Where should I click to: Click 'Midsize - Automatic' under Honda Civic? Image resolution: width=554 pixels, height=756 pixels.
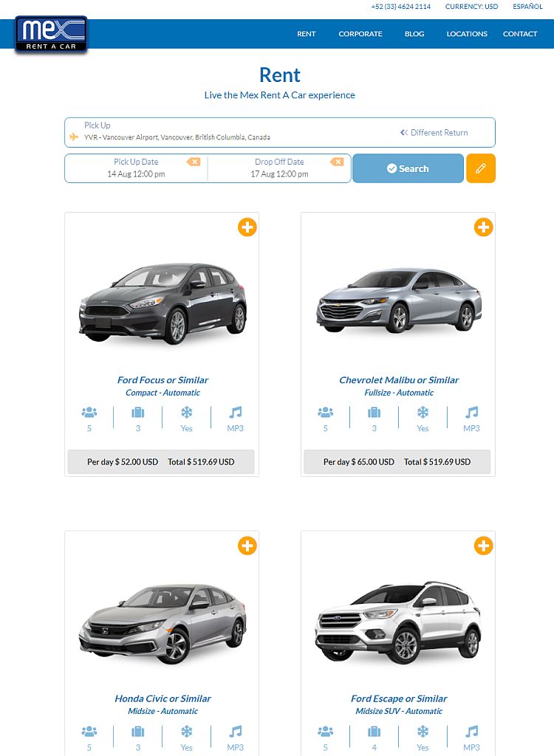(163, 711)
